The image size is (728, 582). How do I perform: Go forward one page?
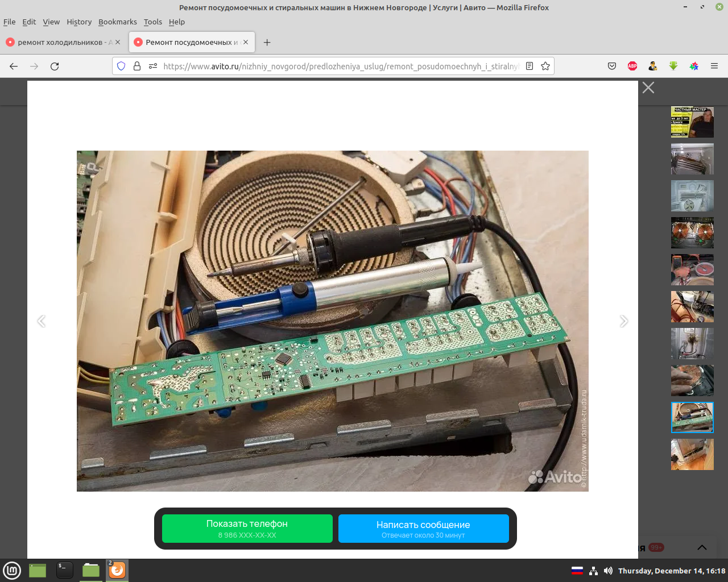[x=34, y=66]
